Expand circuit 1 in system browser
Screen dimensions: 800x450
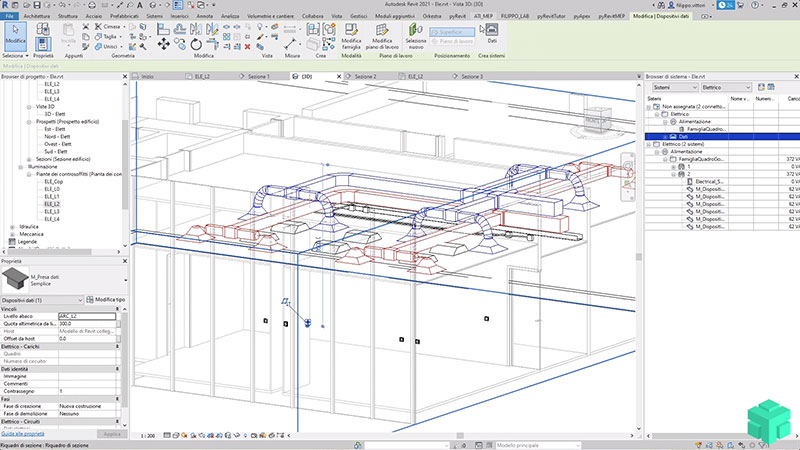675,166
